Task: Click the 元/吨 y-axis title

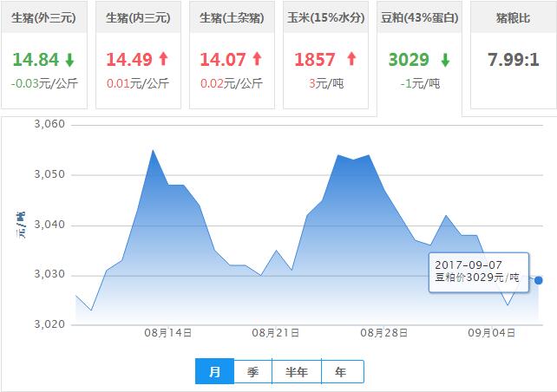Action: [x=21, y=225]
